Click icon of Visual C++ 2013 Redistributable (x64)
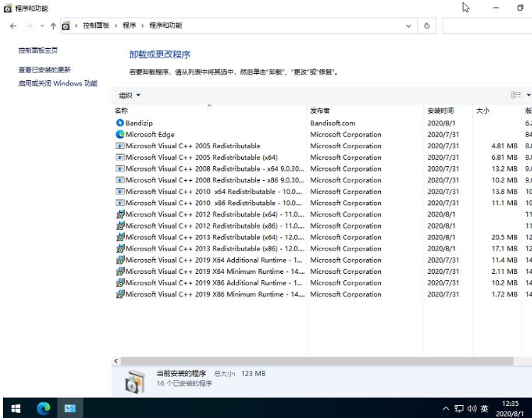The image size is (532, 418). click(120, 237)
